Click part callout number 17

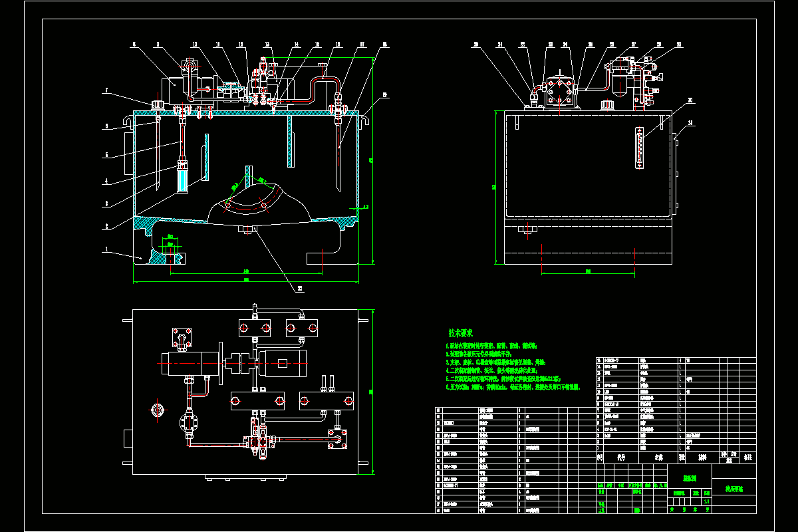tap(362, 45)
